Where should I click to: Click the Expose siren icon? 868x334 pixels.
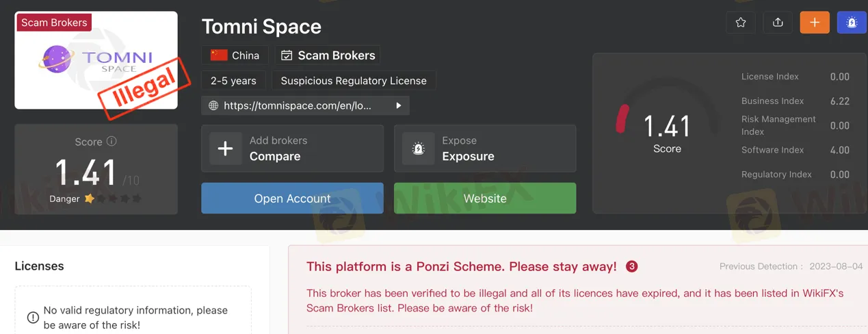(x=419, y=149)
